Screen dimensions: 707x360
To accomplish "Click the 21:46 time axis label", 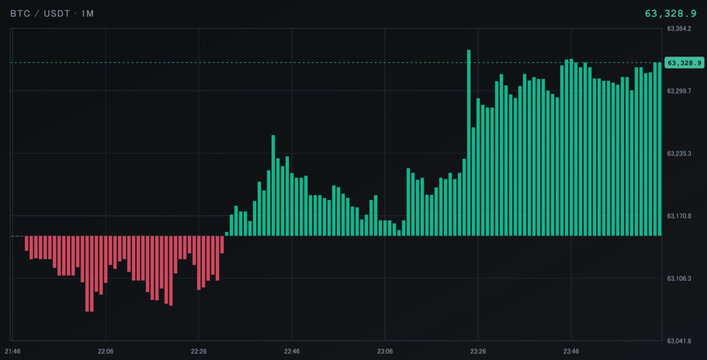I will tap(13, 351).
